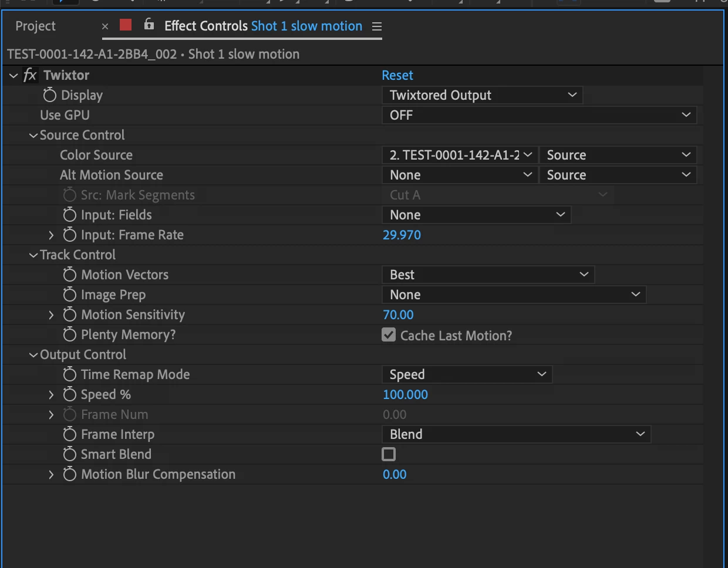Viewport: 728px width, 568px height.
Task: Switch to the Project panel tab
Action: tap(36, 26)
